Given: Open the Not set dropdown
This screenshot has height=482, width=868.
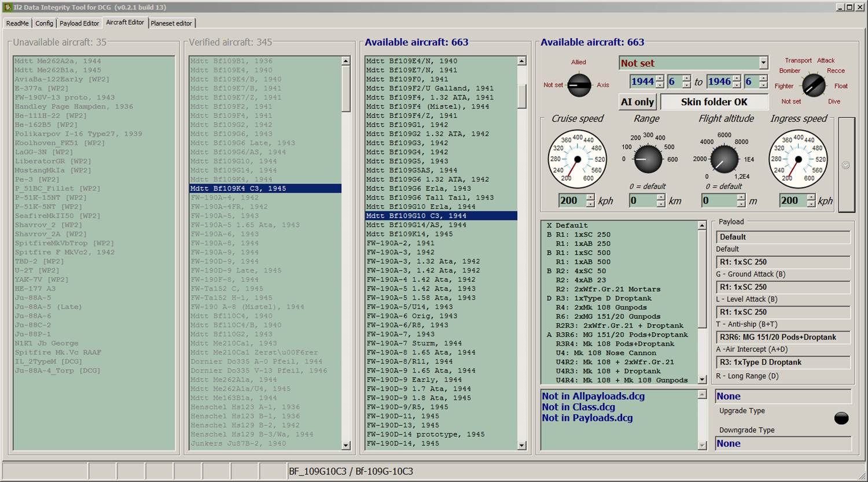Looking at the screenshot, I should (763, 63).
